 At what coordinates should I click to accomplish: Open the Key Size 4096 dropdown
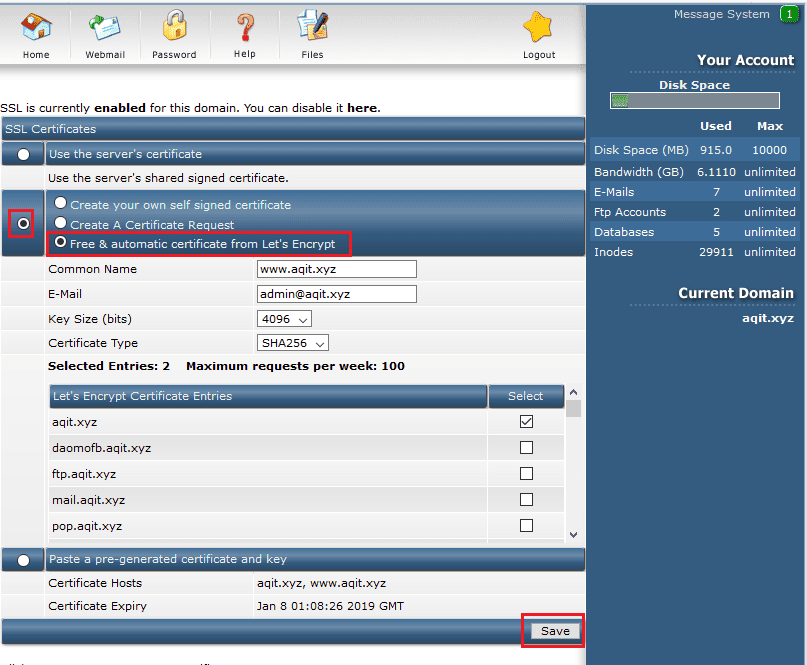tap(284, 319)
